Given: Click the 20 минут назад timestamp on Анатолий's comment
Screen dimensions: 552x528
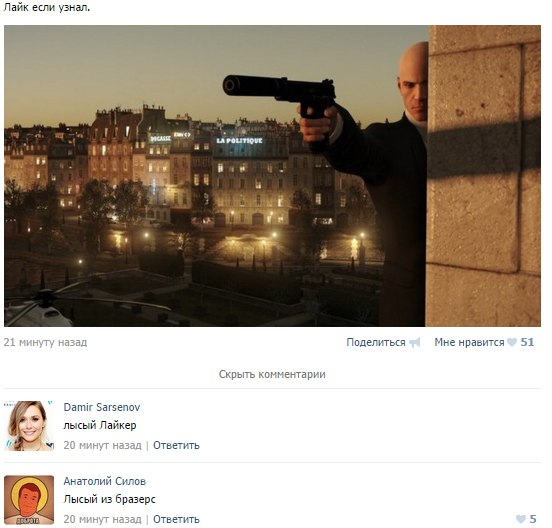Looking at the screenshot, I should point(102,519).
